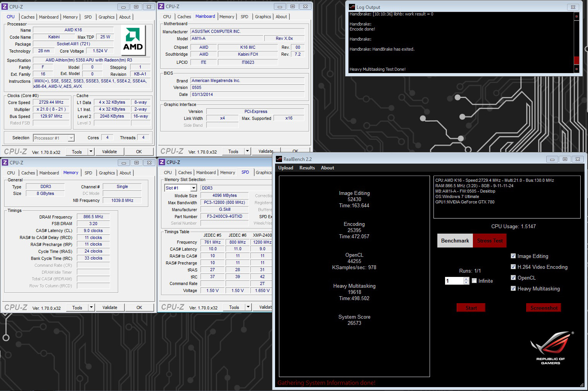
Task: Select the Memory tab in the SPD window
Action: point(228,172)
